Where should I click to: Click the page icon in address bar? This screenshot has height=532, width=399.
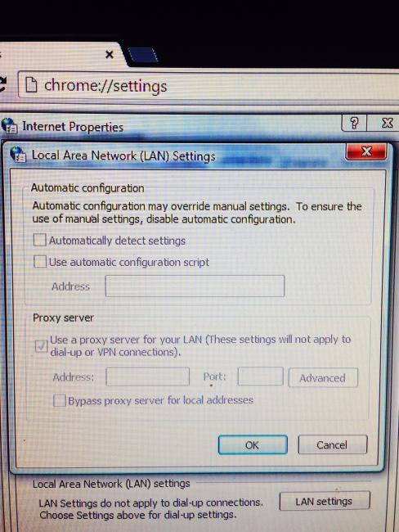tap(32, 85)
